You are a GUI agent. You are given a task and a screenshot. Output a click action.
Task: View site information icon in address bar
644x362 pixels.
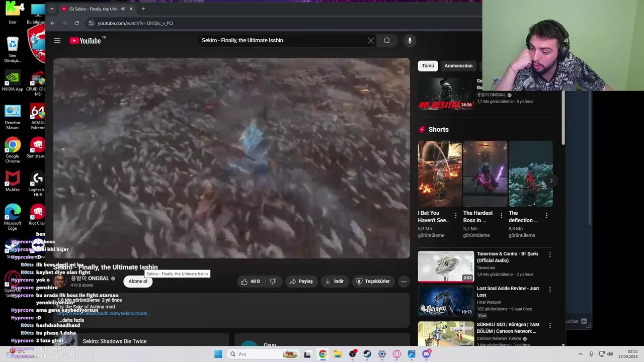tap(91, 23)
